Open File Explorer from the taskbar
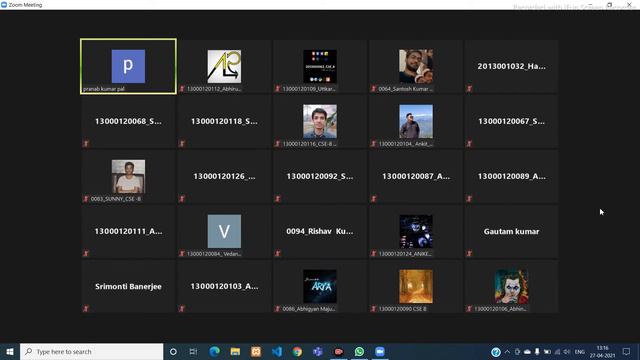 click(235, 351)
